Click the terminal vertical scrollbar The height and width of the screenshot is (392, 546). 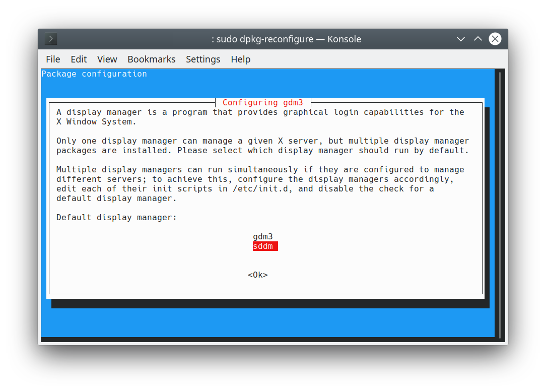500,205
